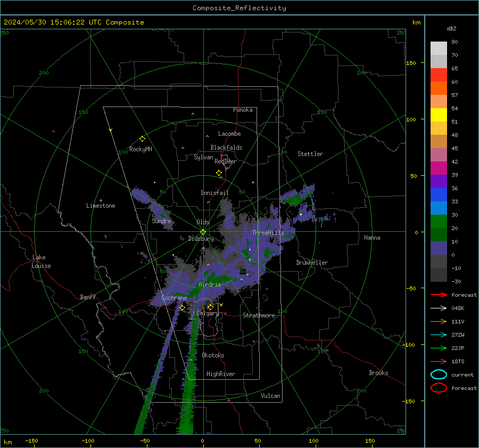
Task: Click the Vulcan label
Action: 271,396
